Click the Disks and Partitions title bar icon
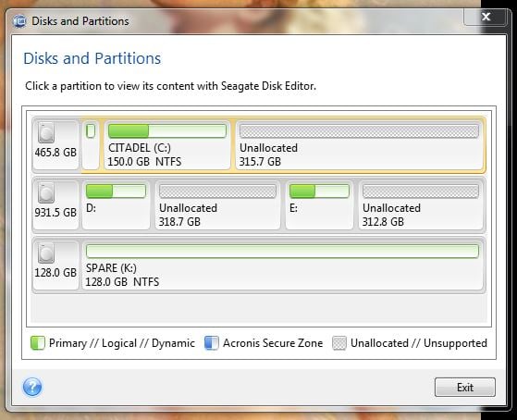517x420 pixels. tap(19, 21)
